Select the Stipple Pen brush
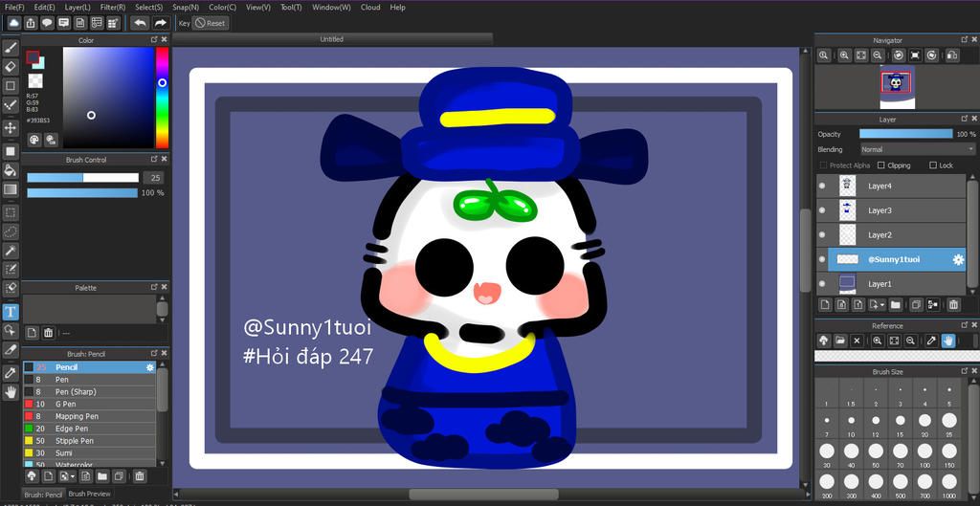This screenshot has width=980, height=506. point(89,440)
